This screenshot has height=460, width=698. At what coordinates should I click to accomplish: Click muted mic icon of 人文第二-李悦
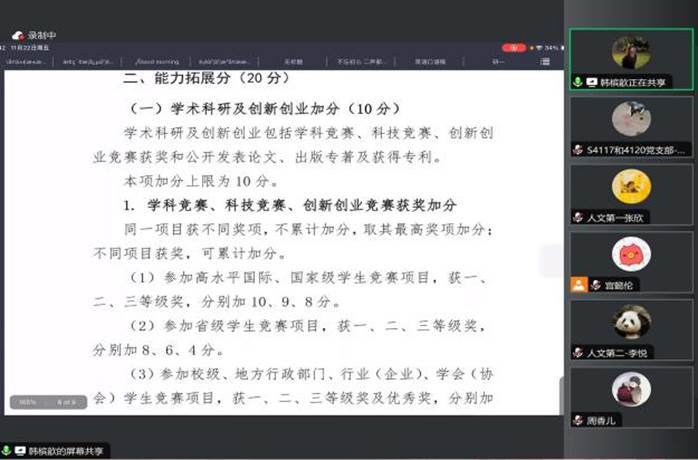click(578, 353)
